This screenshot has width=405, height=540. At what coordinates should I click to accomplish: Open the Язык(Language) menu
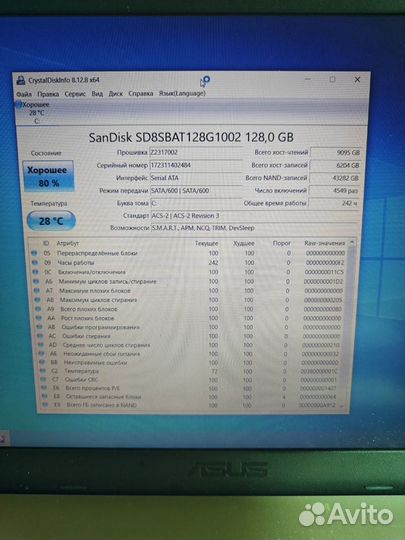[x=182, y=93]
